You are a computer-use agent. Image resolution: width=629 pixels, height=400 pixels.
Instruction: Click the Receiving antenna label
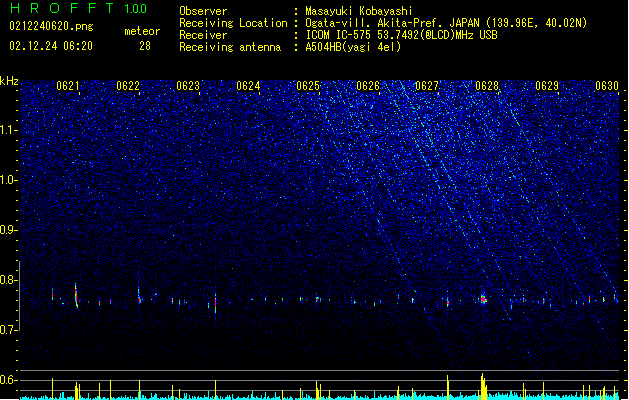click(230, 47)
